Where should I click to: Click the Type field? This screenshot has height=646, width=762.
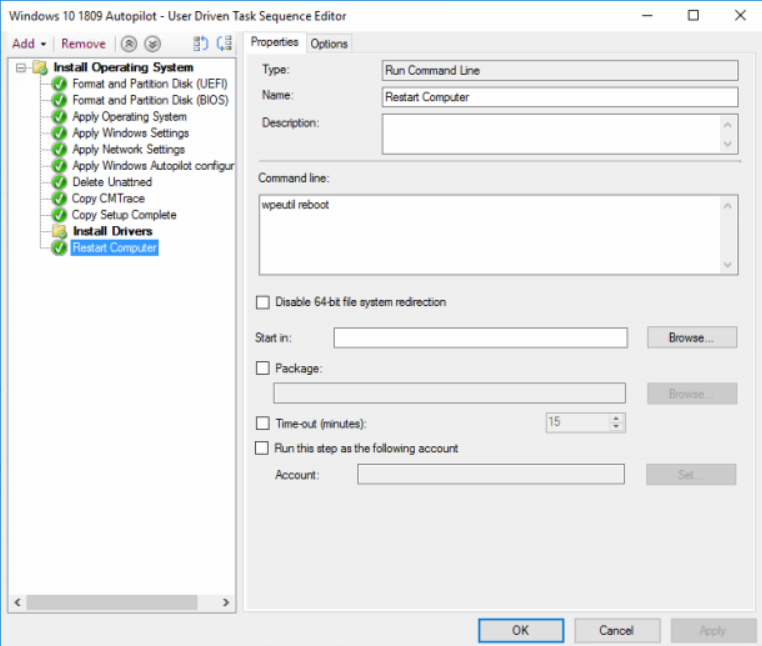tap(560, 70)
